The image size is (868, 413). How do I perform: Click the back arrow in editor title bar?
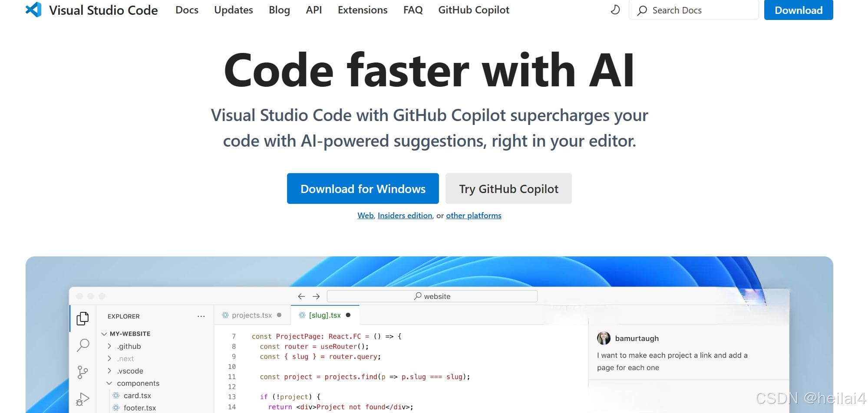[x=301, y=296]
